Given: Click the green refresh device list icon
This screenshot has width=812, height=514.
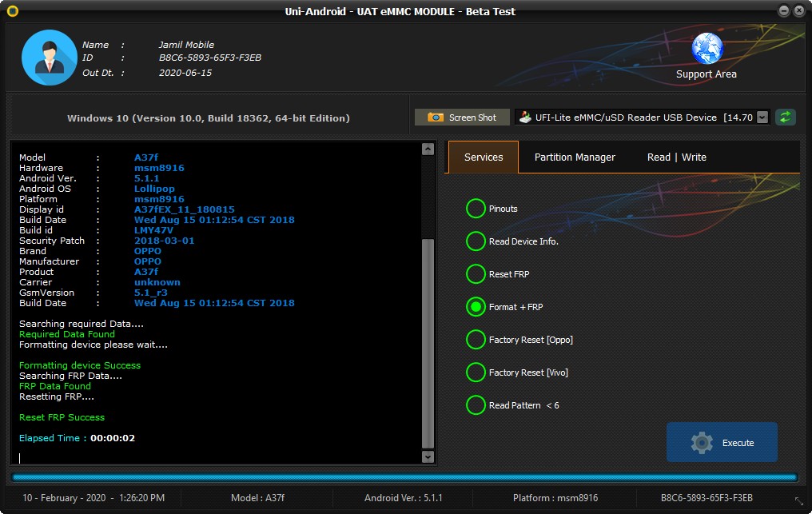Looking at the screenshot, I should (x=786, y=118).
